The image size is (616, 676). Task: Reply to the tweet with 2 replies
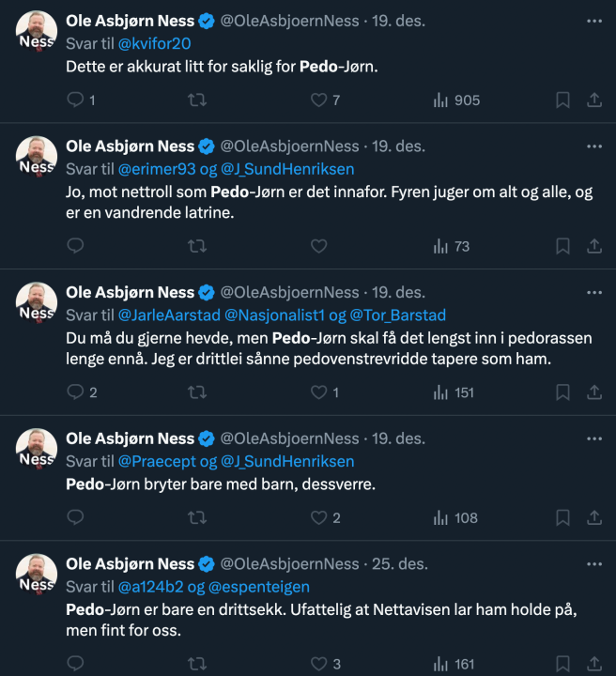click(x=76, y=393)
